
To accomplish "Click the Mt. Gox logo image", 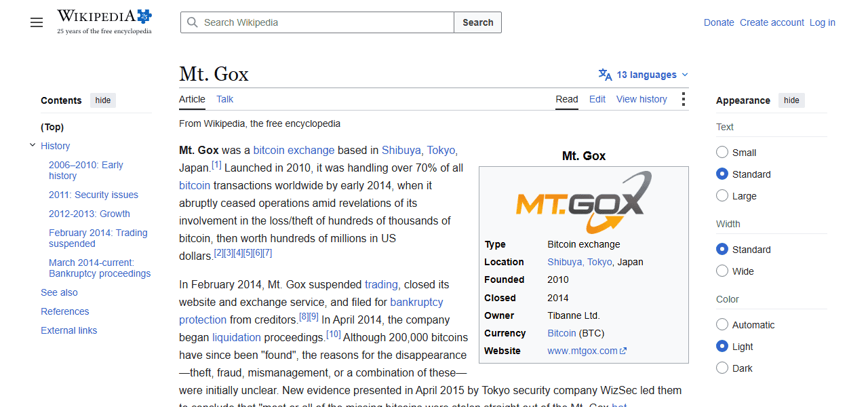I will pos(584,202).
